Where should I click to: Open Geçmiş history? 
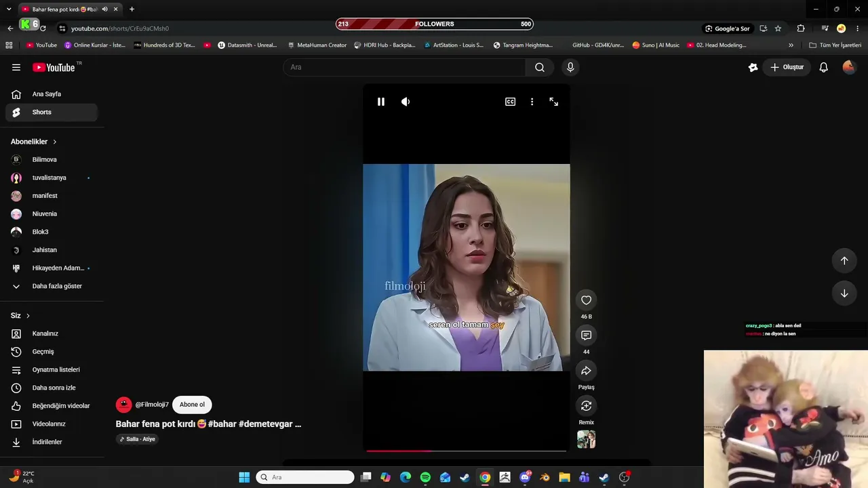tap(52, 352)
